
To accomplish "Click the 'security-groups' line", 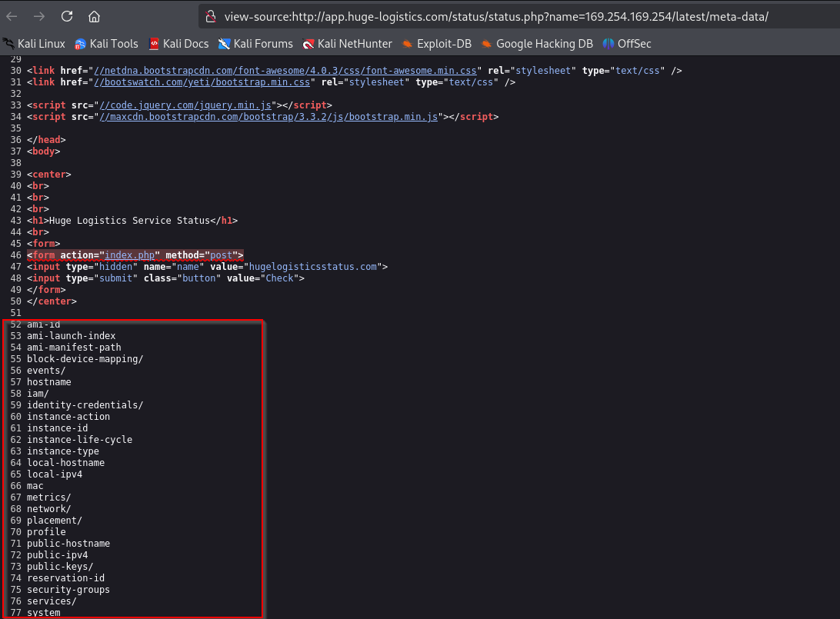I will (68, 590).
